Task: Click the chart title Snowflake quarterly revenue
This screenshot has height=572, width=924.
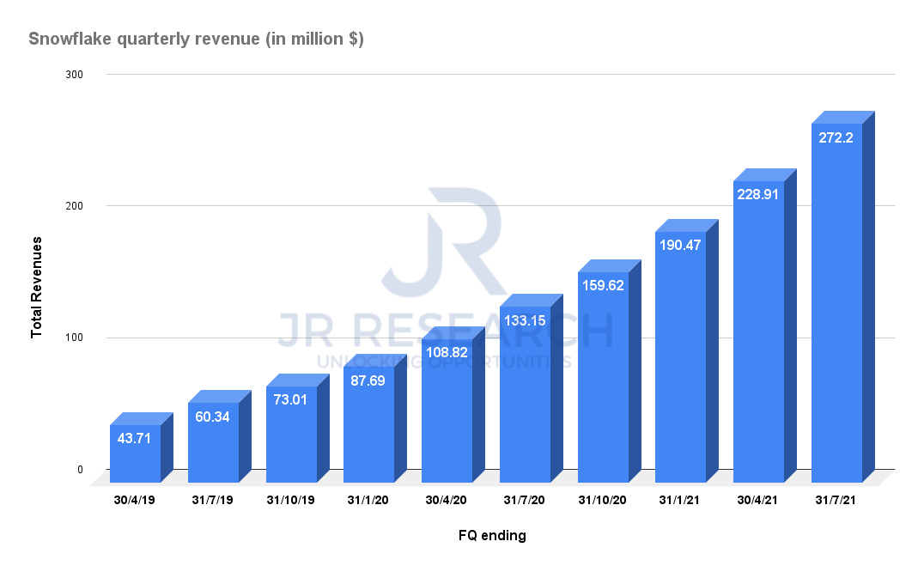Action: 197,39
